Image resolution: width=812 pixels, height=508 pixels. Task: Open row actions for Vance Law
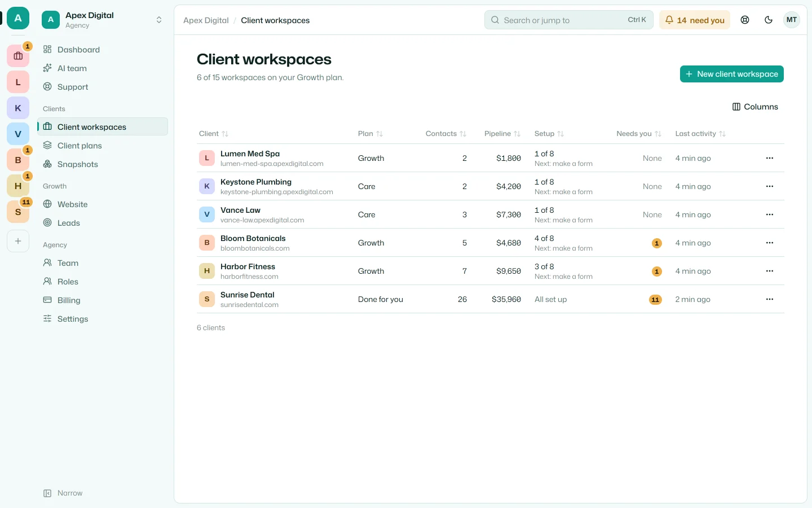pyautogui.click(x=770, y=214)
